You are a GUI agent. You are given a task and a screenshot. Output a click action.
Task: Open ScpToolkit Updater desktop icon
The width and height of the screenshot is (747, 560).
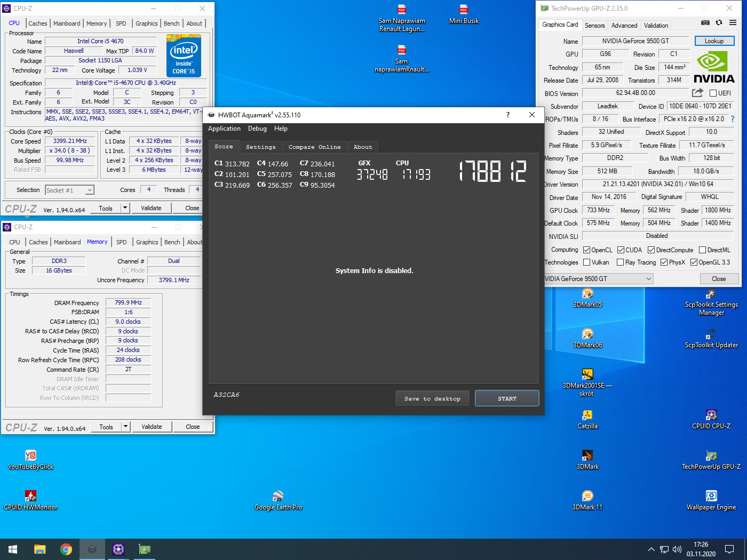[x=711, y=339]
